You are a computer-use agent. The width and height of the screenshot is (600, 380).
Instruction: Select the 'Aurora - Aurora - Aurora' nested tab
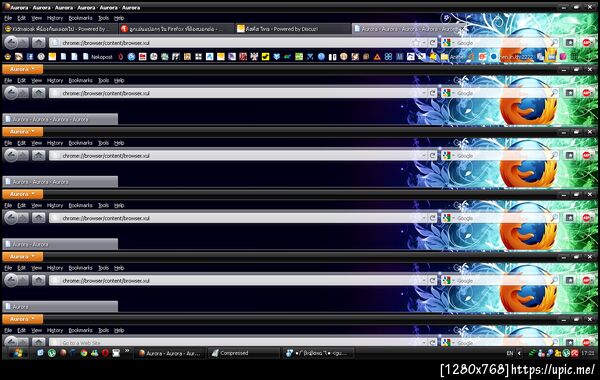60,181
